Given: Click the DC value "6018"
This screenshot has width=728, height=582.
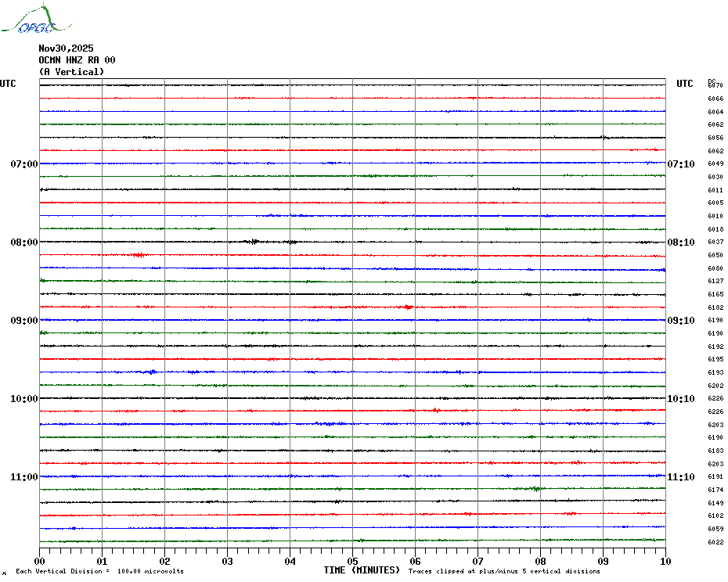Looking at the screenshot, I should click(x=715, y=229).
